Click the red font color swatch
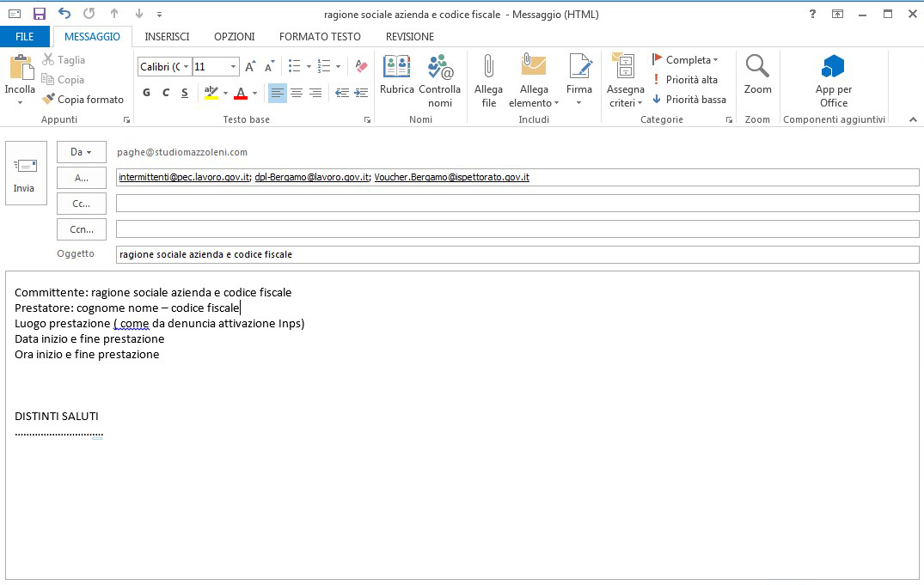Viewport: 924px width, 585px height. [241, 93]
